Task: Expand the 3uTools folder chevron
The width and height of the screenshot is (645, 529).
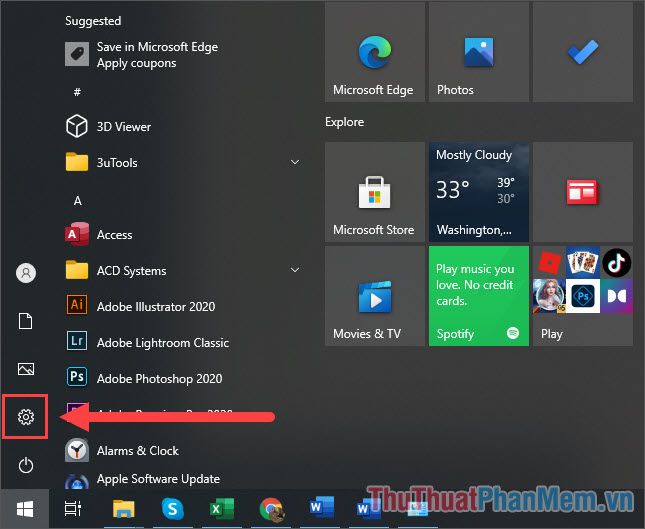Action: [295, 162]
